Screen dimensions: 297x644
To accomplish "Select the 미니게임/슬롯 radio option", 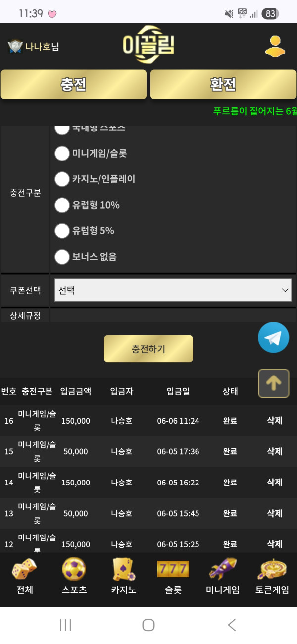I will tap(62, 154).
